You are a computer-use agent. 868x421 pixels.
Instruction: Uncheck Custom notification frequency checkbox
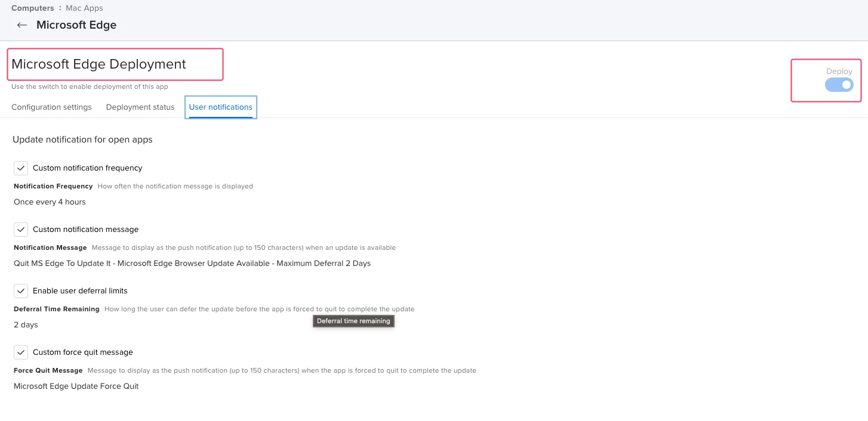pos(21,168)
